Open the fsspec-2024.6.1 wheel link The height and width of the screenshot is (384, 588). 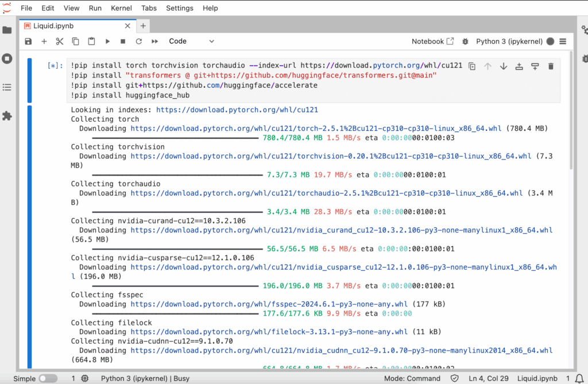(269, 304)
